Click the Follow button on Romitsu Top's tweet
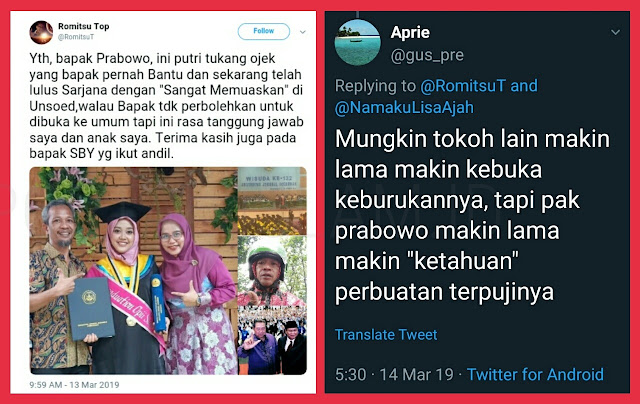 pos(264,31)
